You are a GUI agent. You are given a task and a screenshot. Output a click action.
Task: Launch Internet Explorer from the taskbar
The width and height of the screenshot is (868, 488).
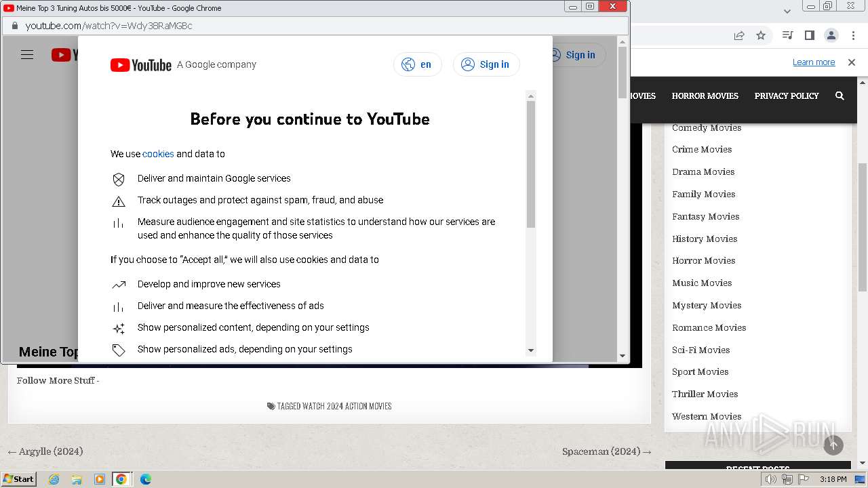click(54, 479)
